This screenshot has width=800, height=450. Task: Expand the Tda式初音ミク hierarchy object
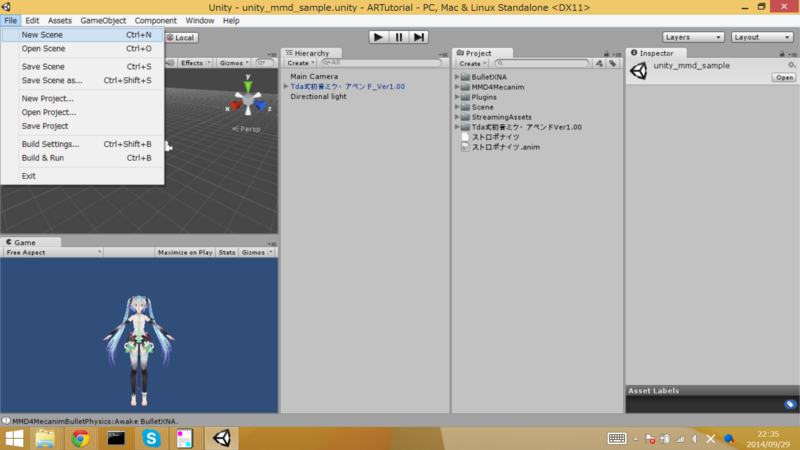pyautogui.click(x=286, y=86)
